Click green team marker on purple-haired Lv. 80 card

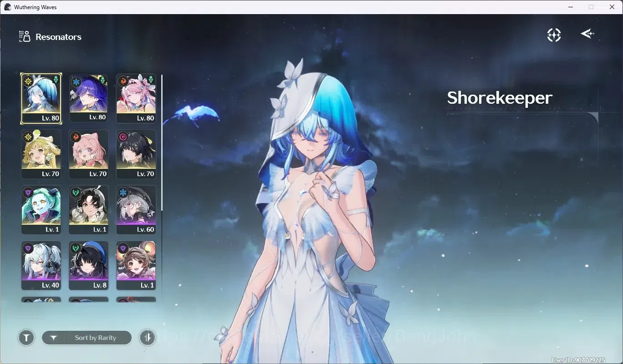[x=103, y=80]
